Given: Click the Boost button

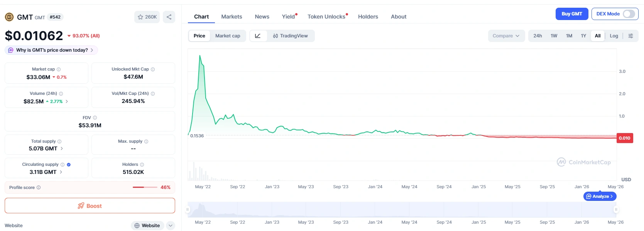Looking at the screenshot, I should click(90, 206).
